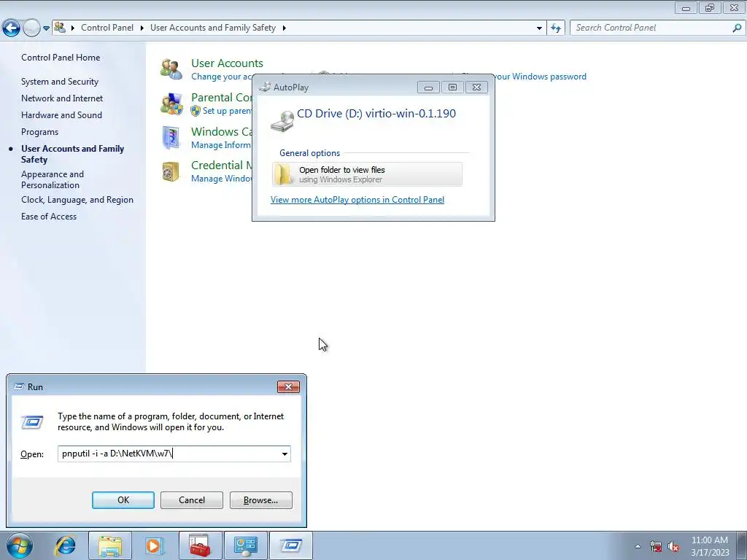Open Appearance and Personalization category
This screenshot has width=747, height=560.
[53, 179]
